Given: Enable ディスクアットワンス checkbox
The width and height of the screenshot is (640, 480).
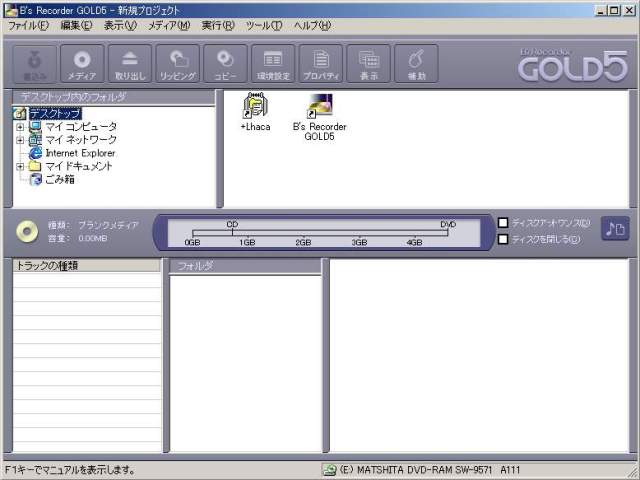Looking at the screenshot, I should (503, 223).
